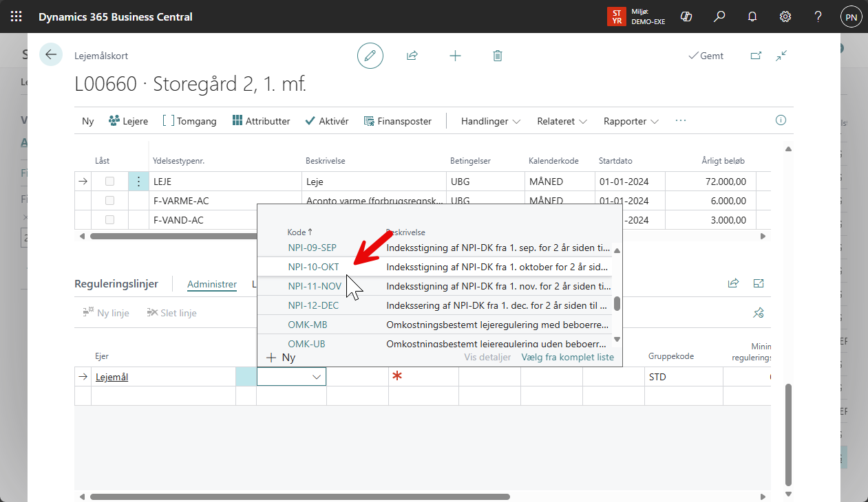Viewport: 868px width, 502px height.
Task: Click the dropdown list vertical scrollbar
Action: [617, 303]
